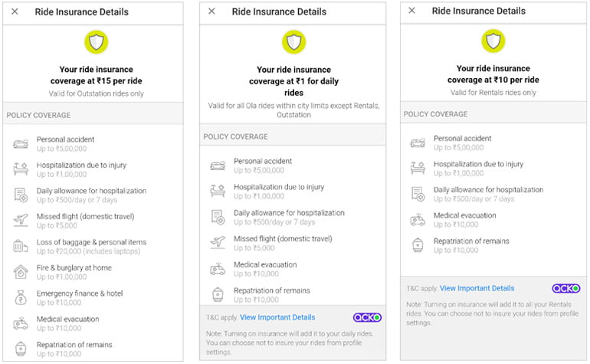Screen dimensions: 590x364
Task: Click the Medical evacuation ambulance icon in Rentals panel
Action: click(x=418, y=220)
